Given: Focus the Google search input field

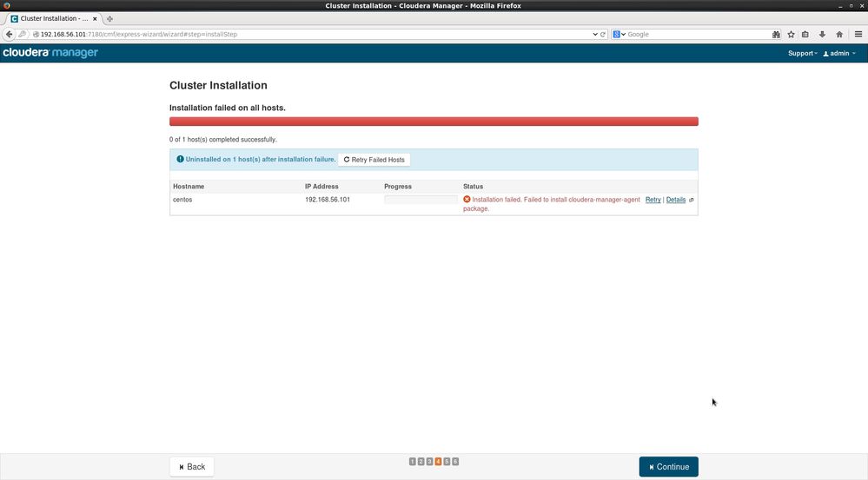Looking at the screenshot, I should pos(698,35).
